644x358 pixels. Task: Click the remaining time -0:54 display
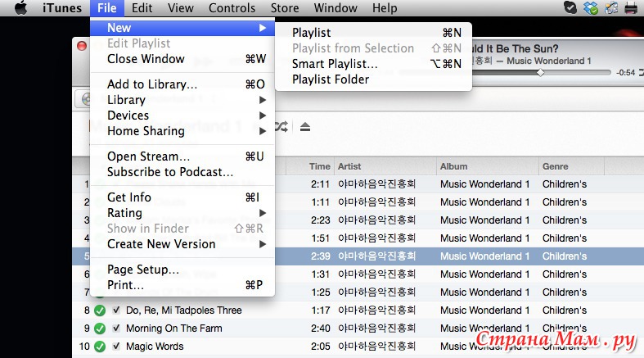[x=625, y=73]
